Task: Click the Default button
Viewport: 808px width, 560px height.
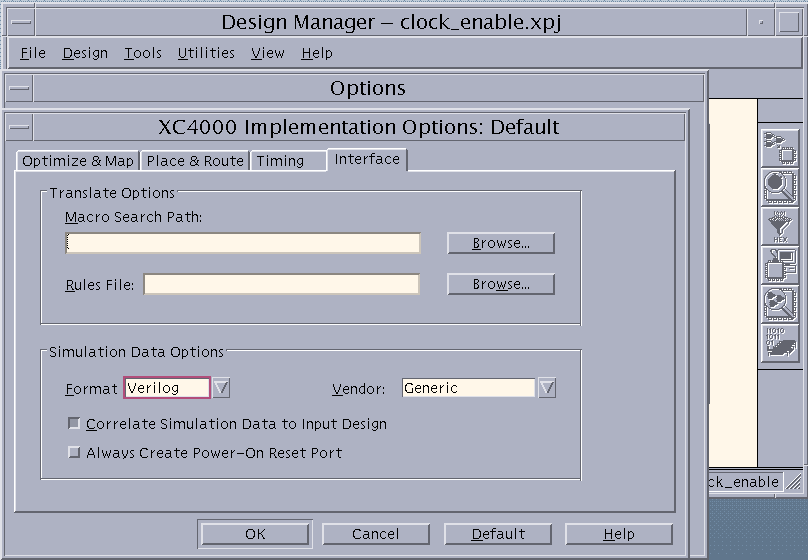Action: click(x=498, y=534)
